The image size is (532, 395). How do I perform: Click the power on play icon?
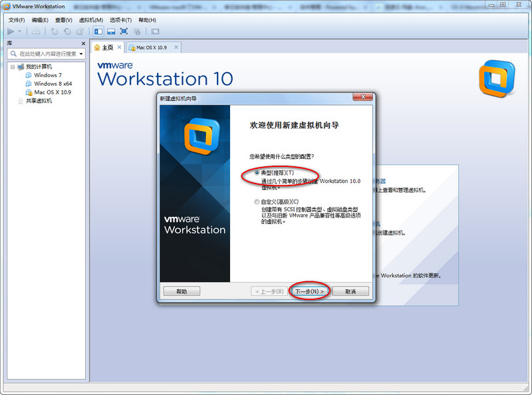[x=11, y=31]
